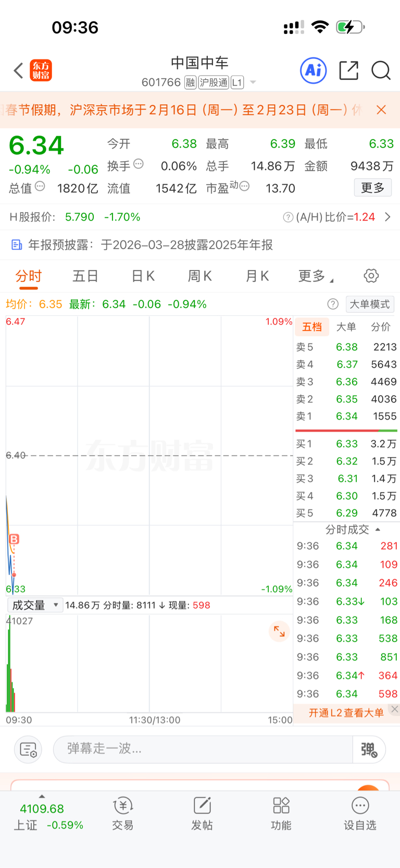The width and height of the screenshot is (400, 868).
Task: Tap the 更多 button in quote stats
Action: click(373, 188)
